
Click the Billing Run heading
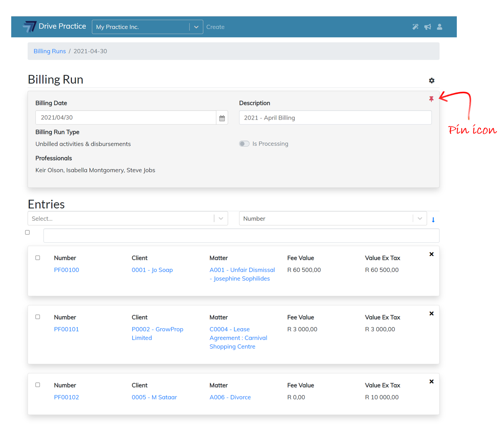coord(56,79)
